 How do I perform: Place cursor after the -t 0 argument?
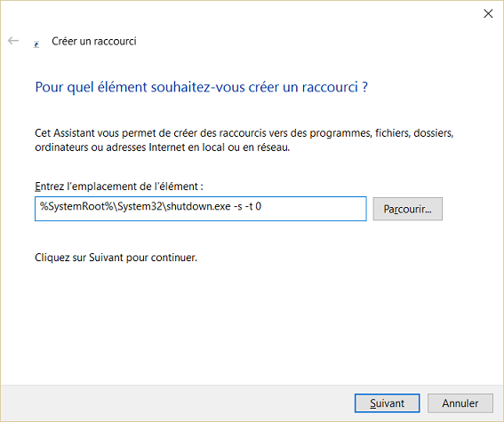tap(262, 206)
